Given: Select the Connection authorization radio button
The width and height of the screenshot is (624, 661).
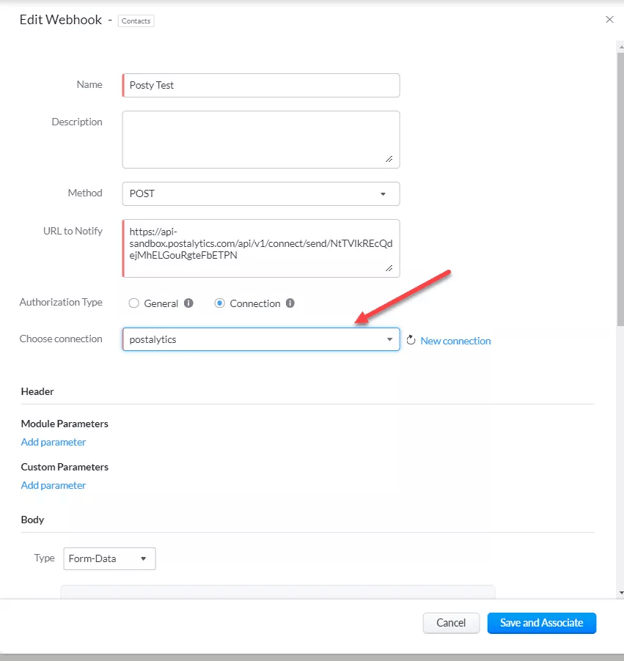Looking at the screenshot, I should (219, 303).
